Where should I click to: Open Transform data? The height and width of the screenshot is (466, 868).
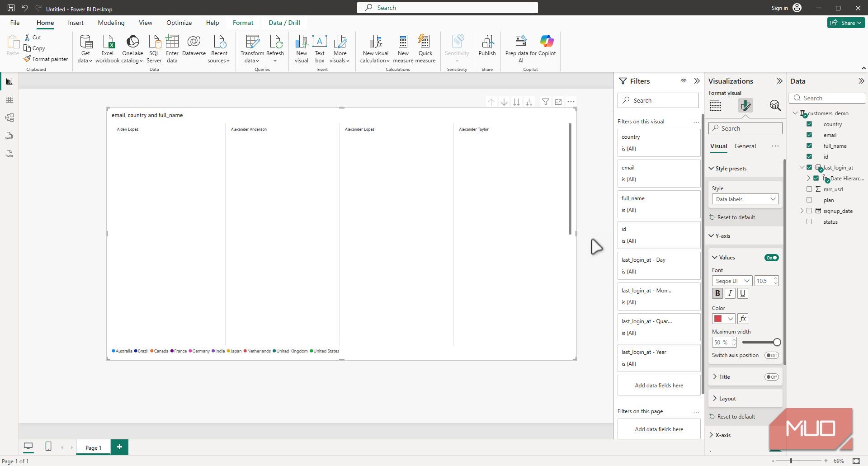tap(252, 49)
